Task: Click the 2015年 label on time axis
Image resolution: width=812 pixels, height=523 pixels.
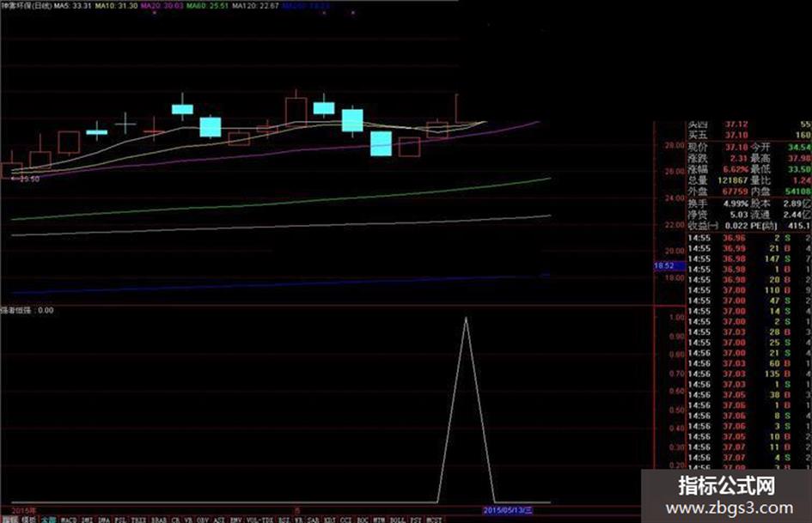Action: [24, 511]
